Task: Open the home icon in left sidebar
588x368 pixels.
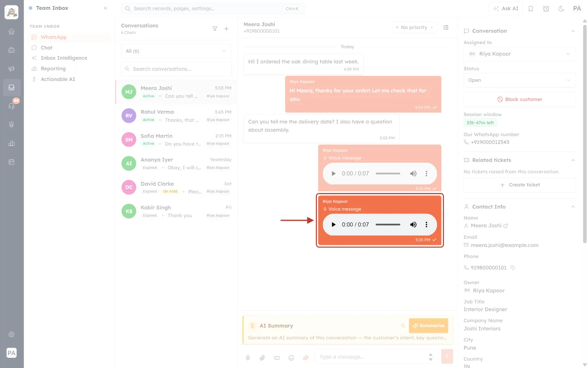Action: tap(11, 31)
